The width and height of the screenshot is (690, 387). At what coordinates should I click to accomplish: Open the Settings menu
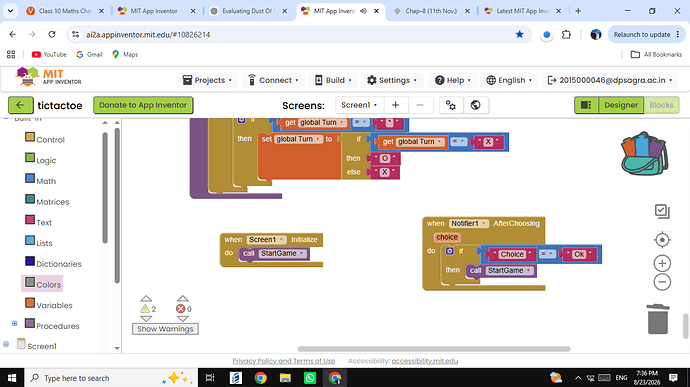click(x=392, y=80)
